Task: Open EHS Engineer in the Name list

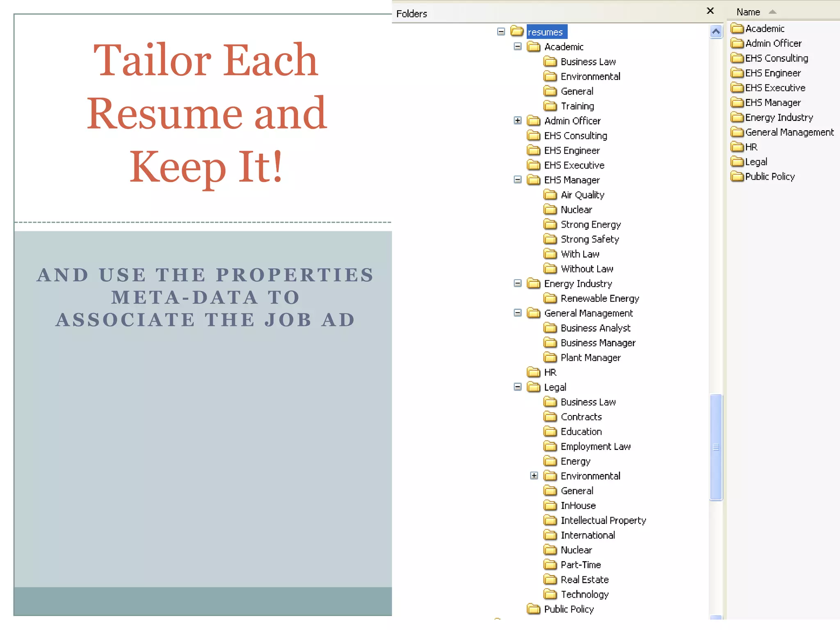Action: pos(765,73)
